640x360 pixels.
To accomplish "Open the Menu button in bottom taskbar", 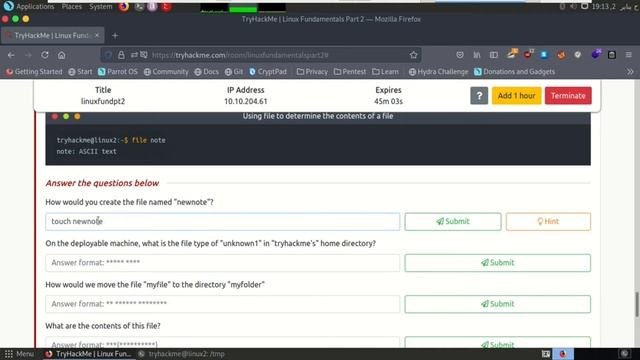I will click(x=19, y=354).
